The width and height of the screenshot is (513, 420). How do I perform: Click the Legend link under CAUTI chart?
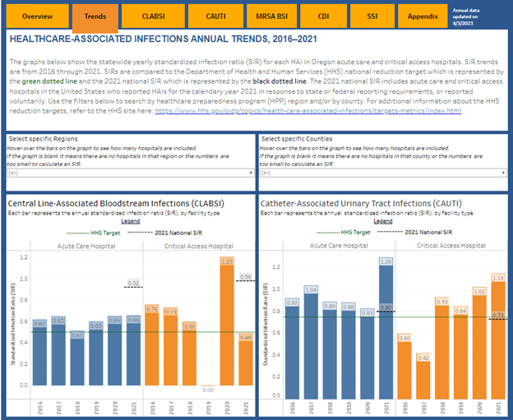point(381,220)
